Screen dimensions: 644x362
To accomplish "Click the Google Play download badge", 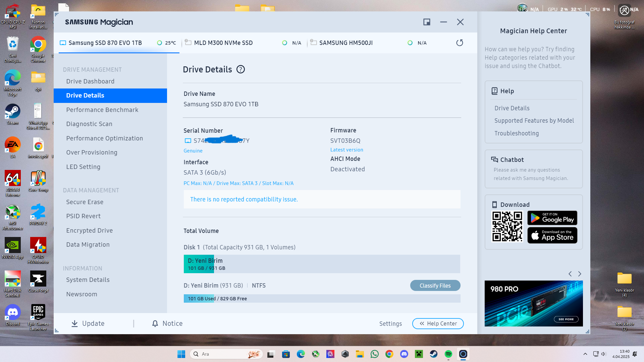I will (x=552, y=218).
